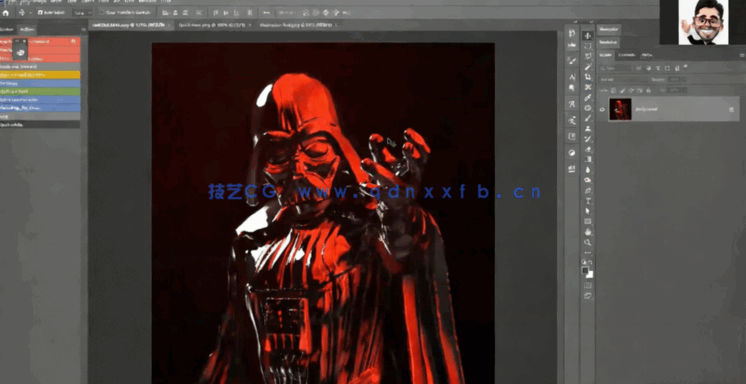The width and height of the screenshot is (746, 384).
Task: Switch to the third document tab
Action: coord(298,25)
